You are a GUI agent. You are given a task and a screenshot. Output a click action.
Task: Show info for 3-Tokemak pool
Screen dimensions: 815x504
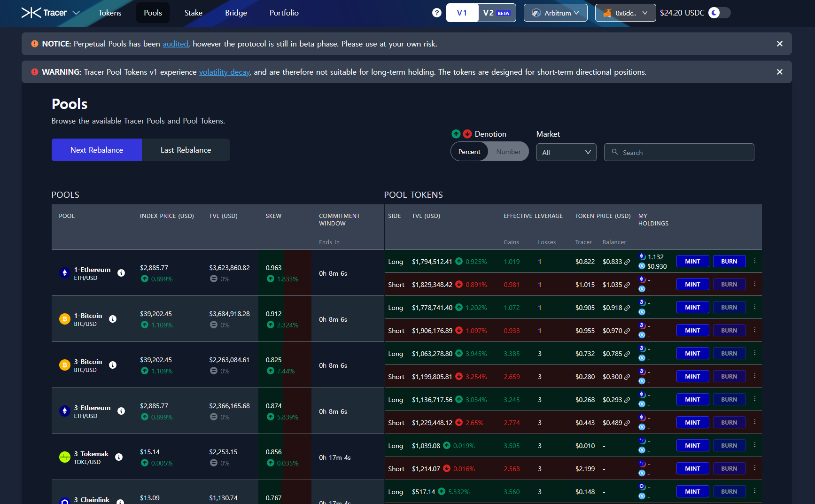(119, 457)
